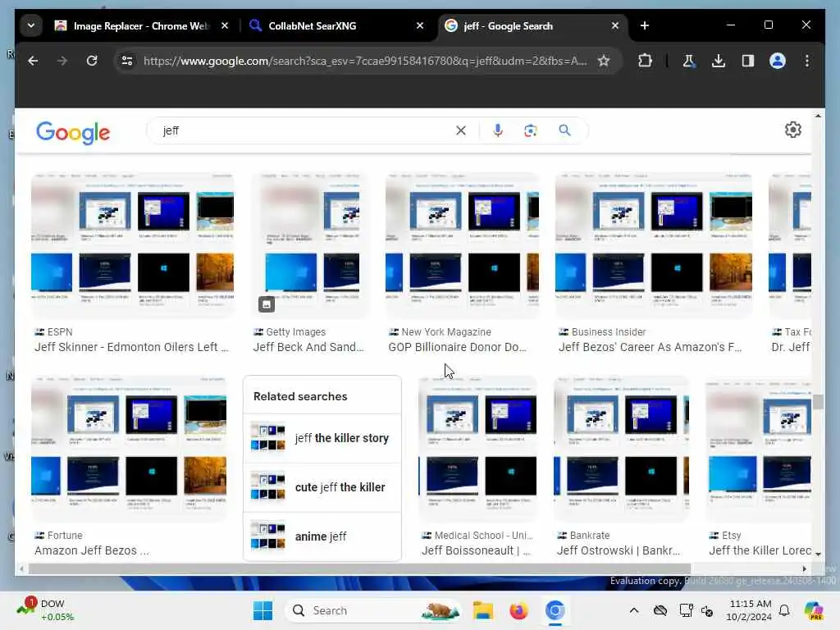Click scroll-right arrow of horizontal scrollbar

pyautogui.click(x=804, y=569)
